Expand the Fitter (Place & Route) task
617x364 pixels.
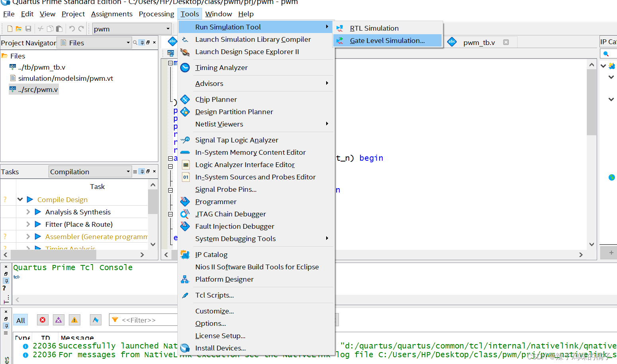28,224
